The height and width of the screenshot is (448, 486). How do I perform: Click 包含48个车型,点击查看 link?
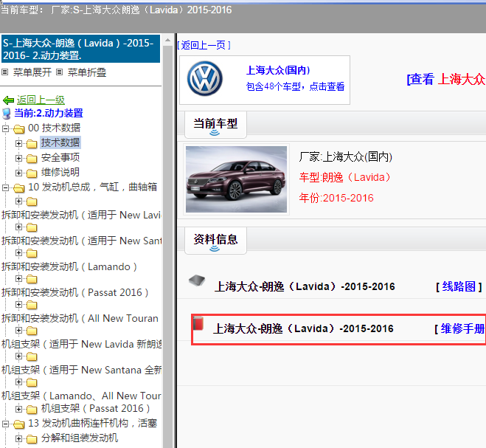295,86
